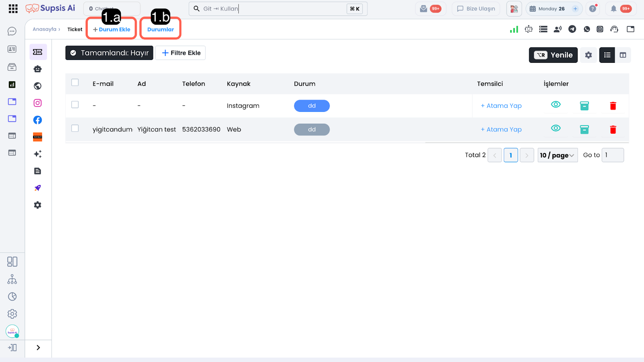Expand the sidebar with chevron arrow

38,348
